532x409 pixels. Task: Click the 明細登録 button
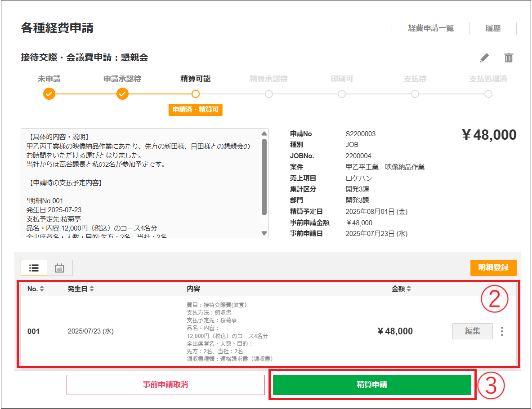coord(493,267)
